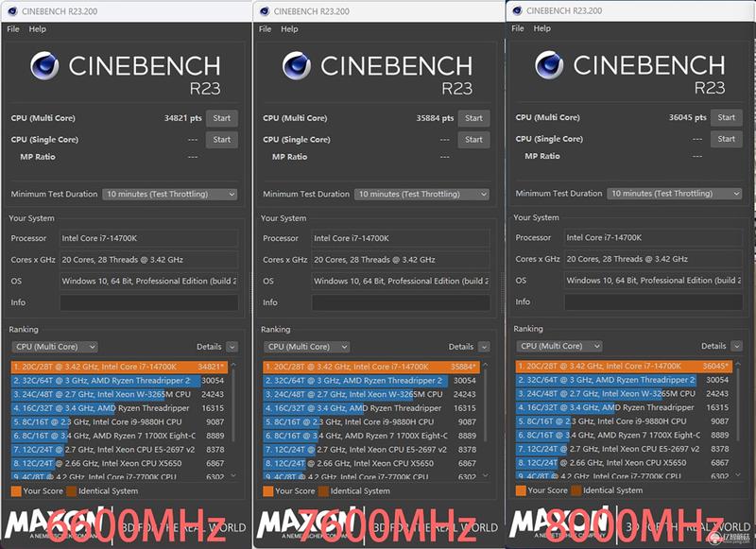The width and height of the screenshot is (756, 549).
Task: Select Ryzen 7 1700X 8889 row in 35884 pts window
Action: [371, 436]
